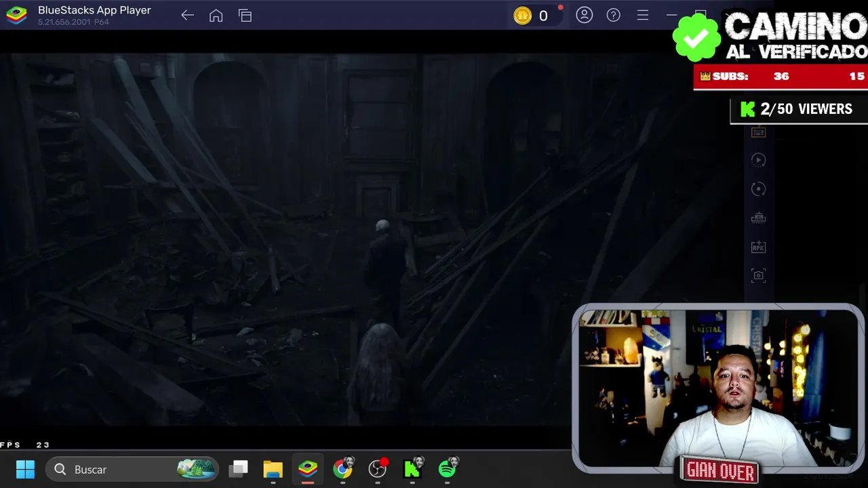Click the sync operations circular icon
868x488 pixels.
(758, 189)
